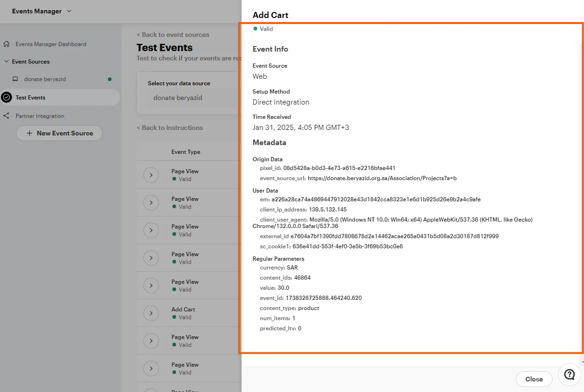584x392 pixels.
Task: Expand the Add Cart row chevron in the table
Action: pyautogui.click(x=151, y=313)
